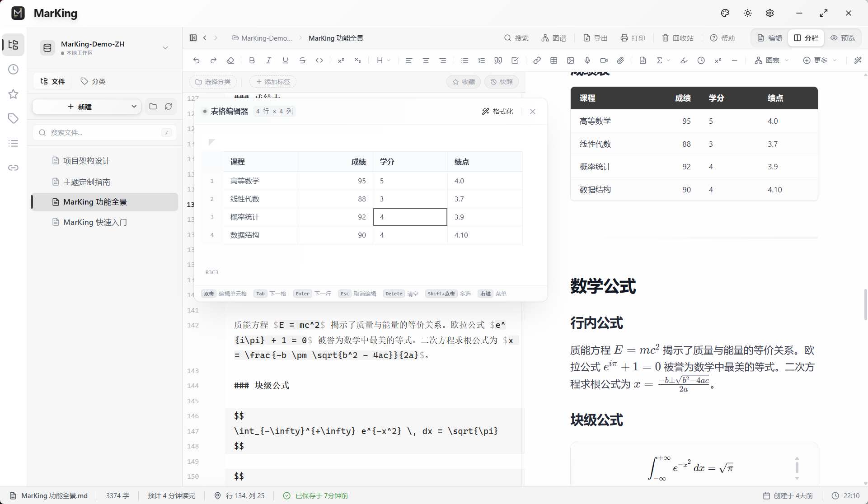Image resolution: width=868 pixels, height=504 pixels.
Task: Create a new folder with folder icon
Action: [153, 107]
